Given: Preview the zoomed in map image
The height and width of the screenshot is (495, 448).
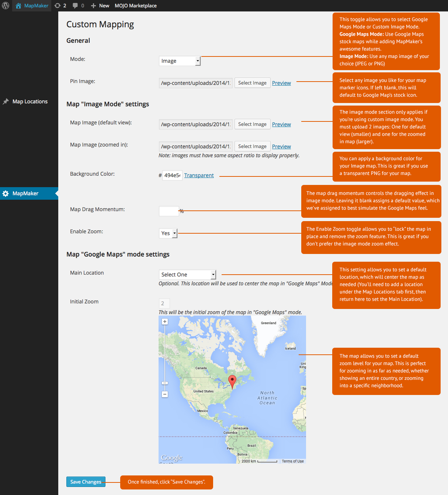Looking at the screenshot, I should click(281, 147).
